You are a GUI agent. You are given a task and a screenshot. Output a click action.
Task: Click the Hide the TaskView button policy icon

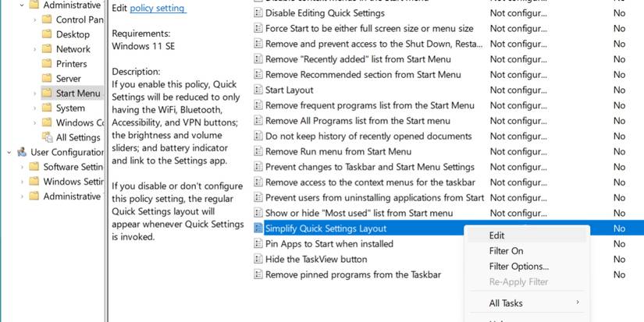coord(258,260)
